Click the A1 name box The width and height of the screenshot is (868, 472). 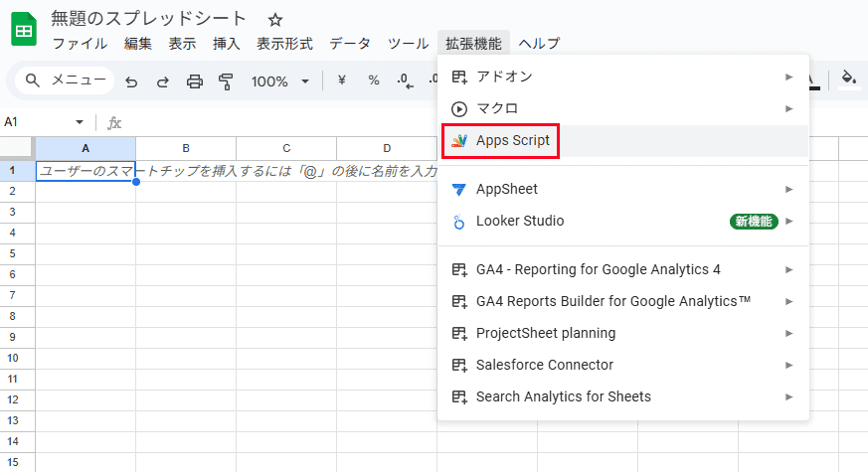click(45, 122)
